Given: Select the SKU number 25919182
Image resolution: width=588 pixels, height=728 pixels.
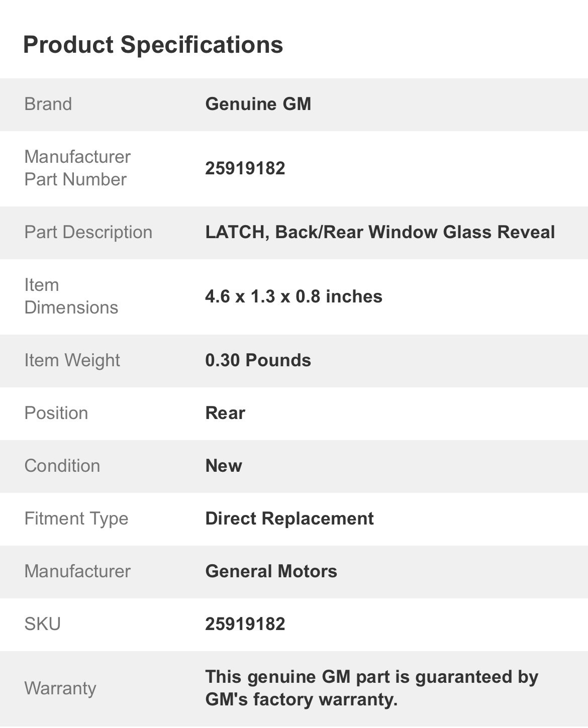Looking at the screenshot, I should point(245,624).
